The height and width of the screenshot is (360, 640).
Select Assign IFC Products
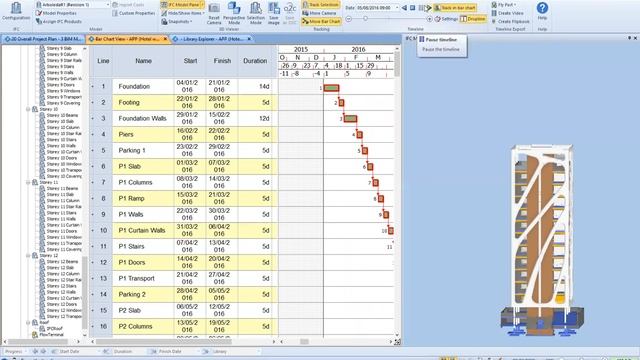[x=59, y=21]
